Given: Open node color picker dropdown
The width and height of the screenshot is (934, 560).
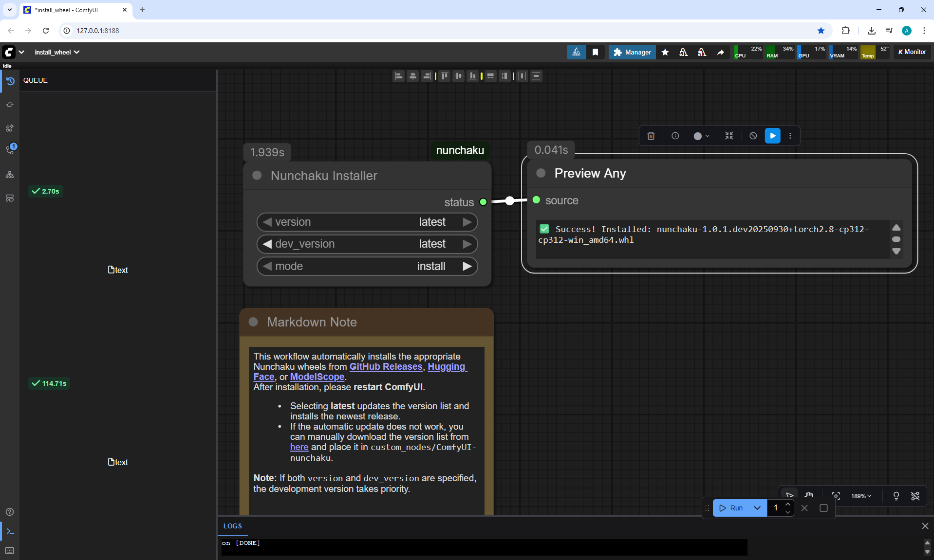Looking at the screenshot, I should click(x=702, y=136).
